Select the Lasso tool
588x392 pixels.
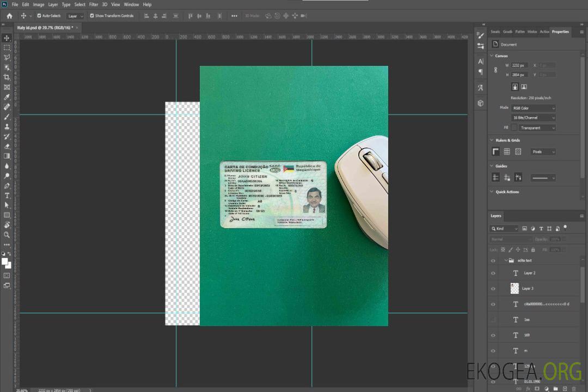click(7, 57)
